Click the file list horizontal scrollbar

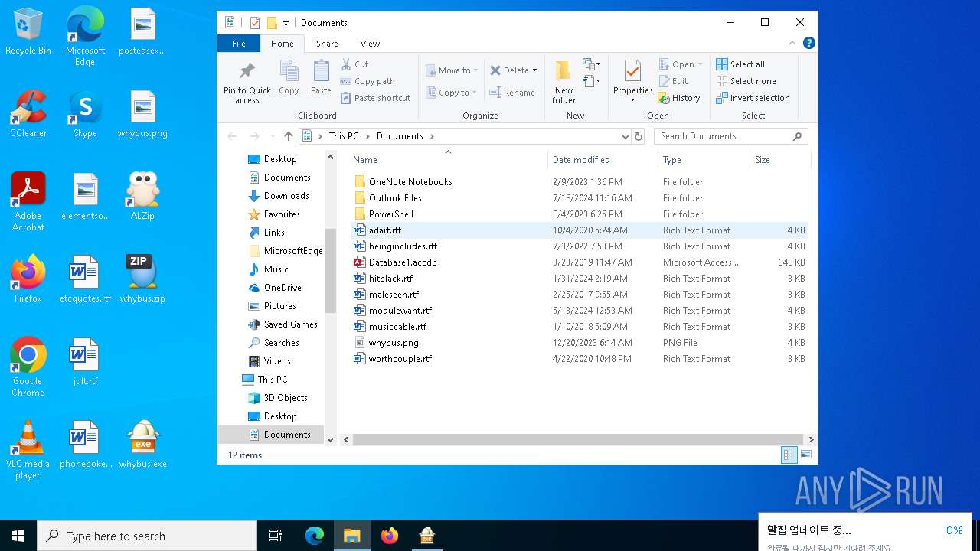pyautogui.click(x=579, y=439)
